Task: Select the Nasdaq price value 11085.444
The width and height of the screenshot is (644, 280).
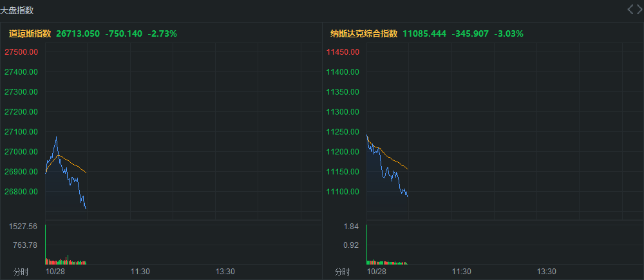Action: [x=424, y=33]
